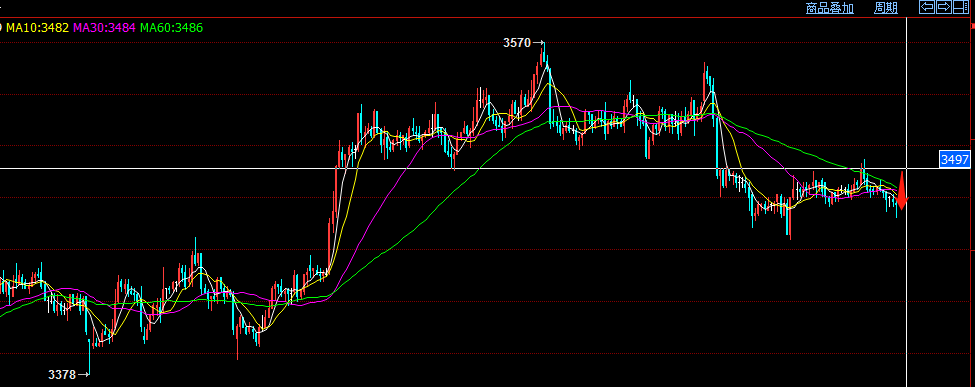Viewport: 975px width, 387px height.
Task: Open the 周期 period selector link
Action: click(x=885, y=8)
